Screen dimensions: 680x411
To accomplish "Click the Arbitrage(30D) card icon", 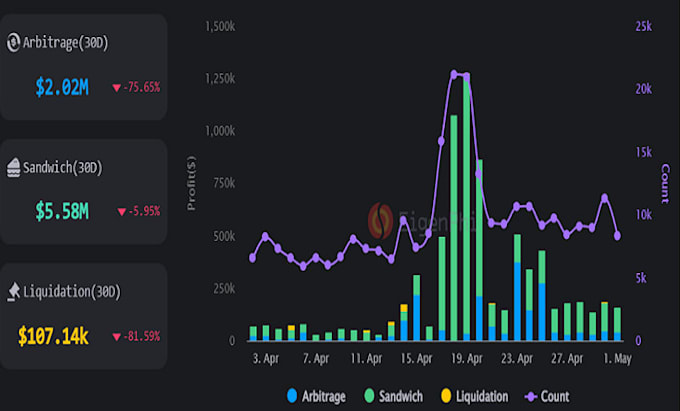I will [14, 42].
